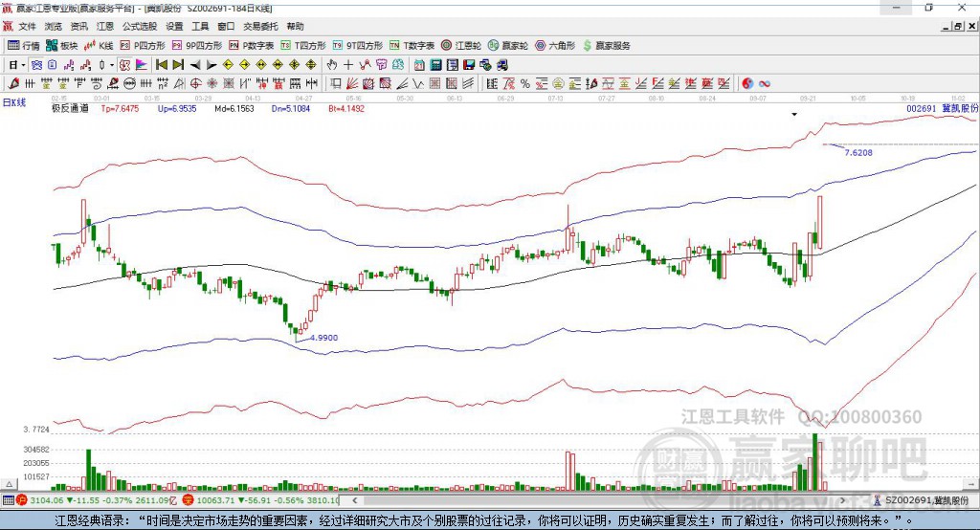The height and width of the screenshot is (530, 980).
Task: Click the up triangle beside volume panel
Action: pos(9,484)
